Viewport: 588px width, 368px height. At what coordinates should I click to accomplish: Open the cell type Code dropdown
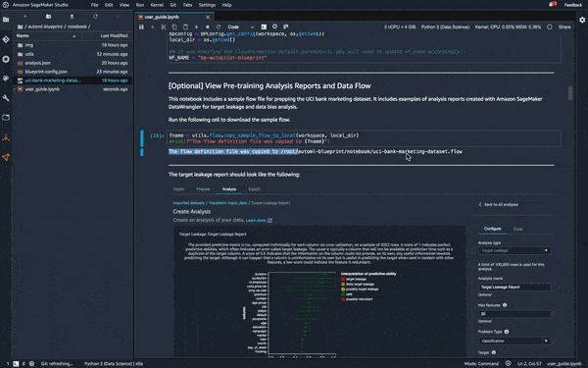pyautogui.click(x=241, y=27)
